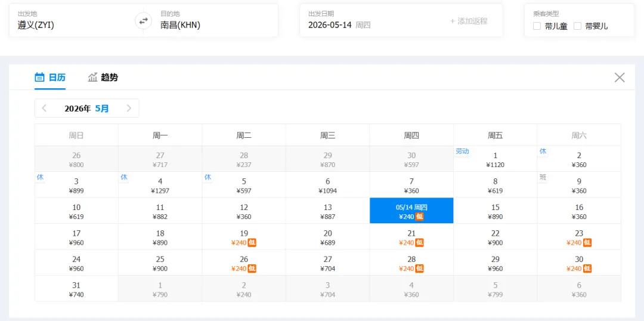Pick May 6 priced ¥1094
Image resolution: width=644 pixels, height=321 pixels.
coord(328,185)
